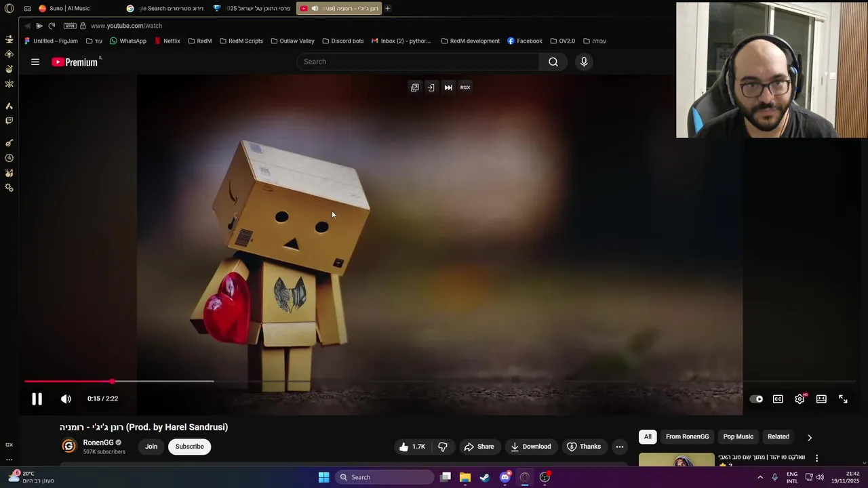Select the Pop Music chip
The image size is (868, 488).
tap(738, 436)
